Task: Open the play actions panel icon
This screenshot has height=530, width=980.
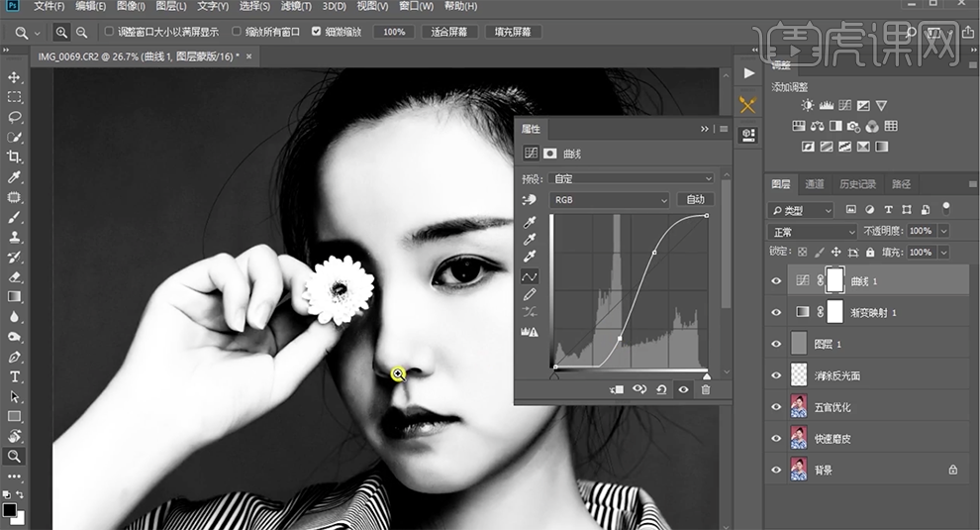Action: tap(748, 73)
